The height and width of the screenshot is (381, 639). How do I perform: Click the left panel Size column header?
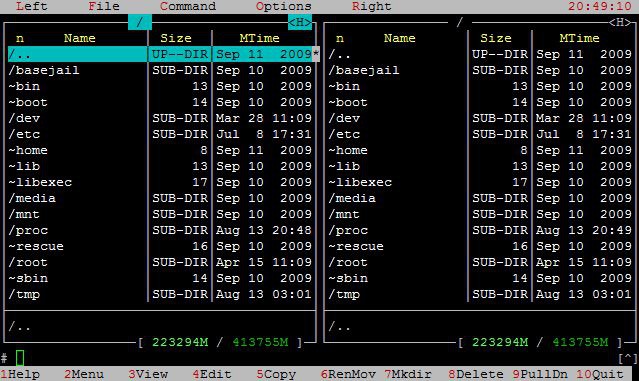point(176,38)
